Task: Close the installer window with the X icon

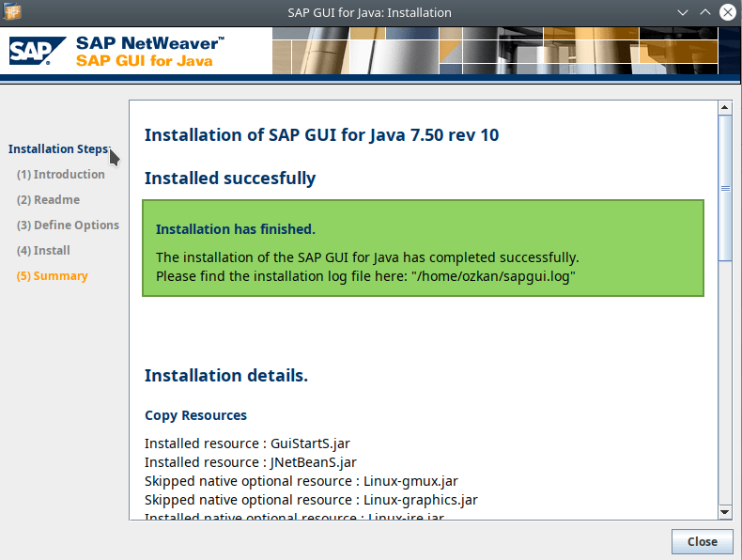Action: click(x=728, y=12)
